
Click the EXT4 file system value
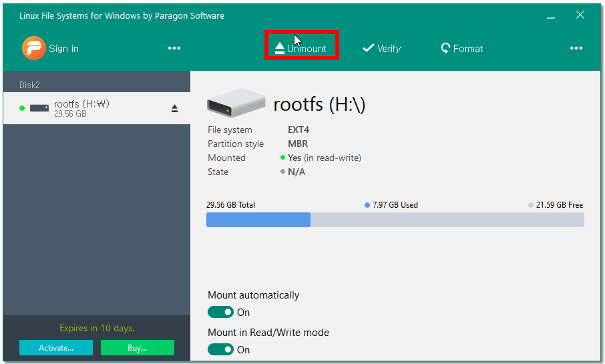[298, 130]
